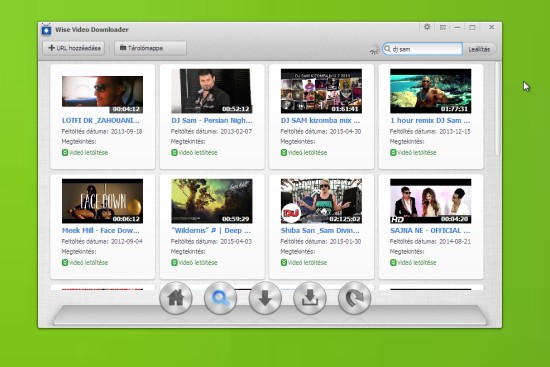Click the results list vertical scrollbar
Viewport: 550px width, 367px height.
click(497, 109)
